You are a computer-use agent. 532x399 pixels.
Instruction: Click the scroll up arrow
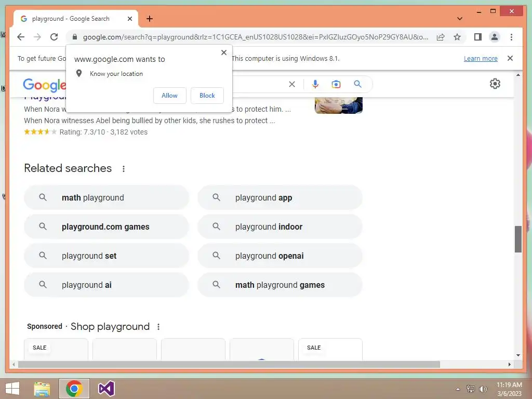[x=518, y=75]
